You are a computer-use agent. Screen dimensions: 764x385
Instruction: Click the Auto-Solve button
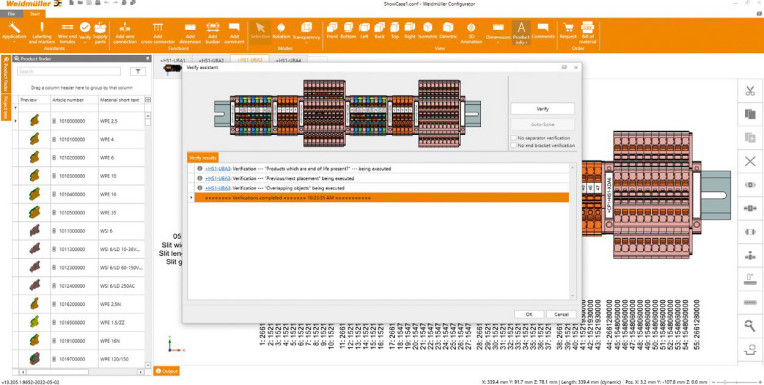542,125
